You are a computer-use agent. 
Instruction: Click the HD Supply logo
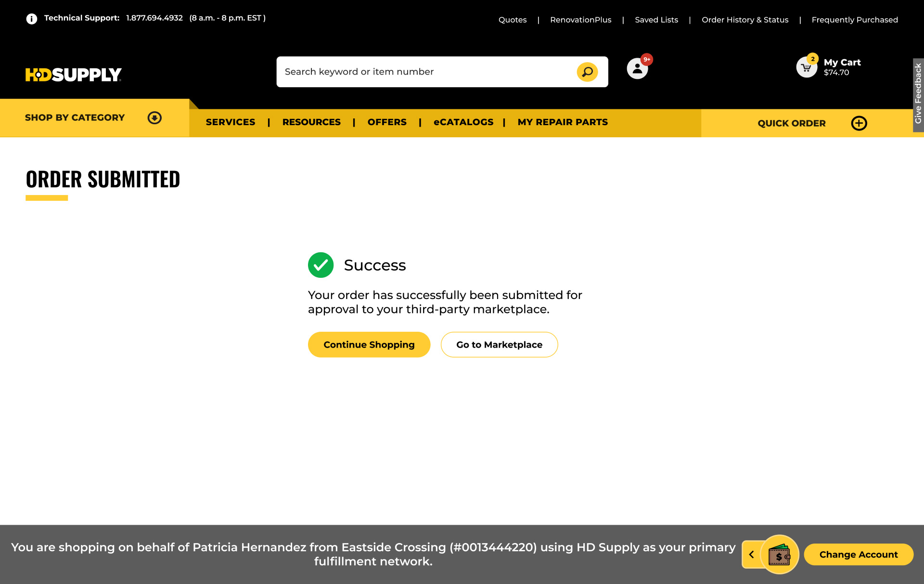[73, 75]
